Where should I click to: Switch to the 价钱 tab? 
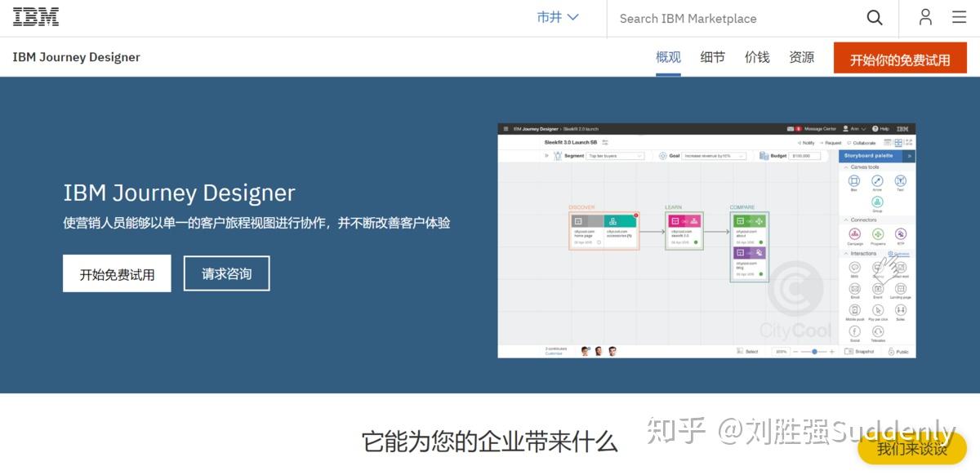[756, 57]
